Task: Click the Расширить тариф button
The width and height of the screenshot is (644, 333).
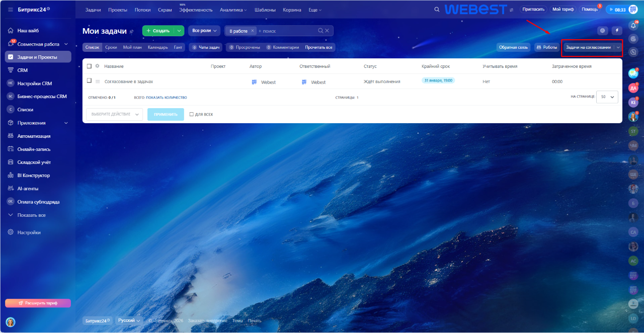Action: pos(38,303)
